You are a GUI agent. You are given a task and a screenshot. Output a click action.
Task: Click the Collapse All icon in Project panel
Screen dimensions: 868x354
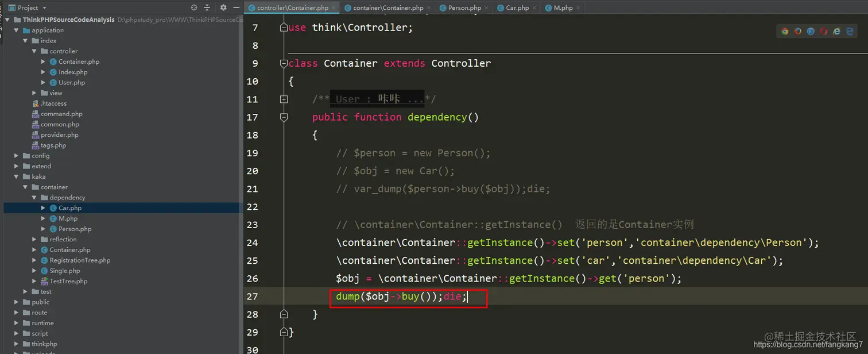point(208,7)
